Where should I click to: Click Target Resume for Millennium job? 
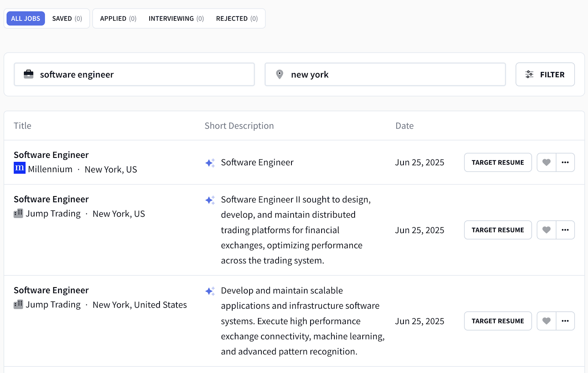pos(498,162)
